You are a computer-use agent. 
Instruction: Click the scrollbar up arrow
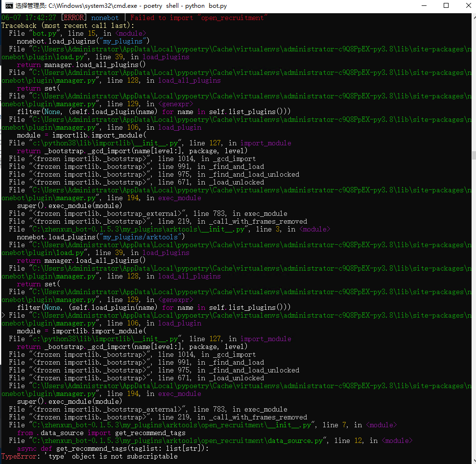(x=474, y=17)
